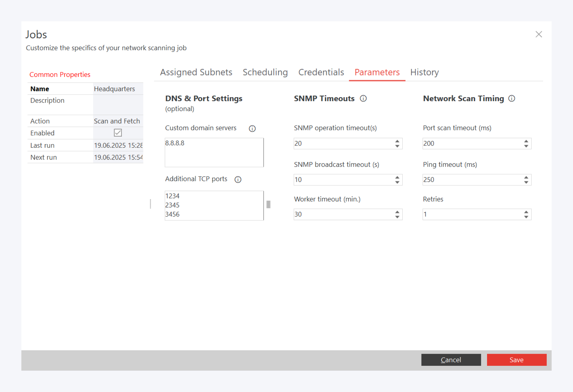Increase Worker timeout using up arrow
573x392 pixels.
[x=397, y=212]
